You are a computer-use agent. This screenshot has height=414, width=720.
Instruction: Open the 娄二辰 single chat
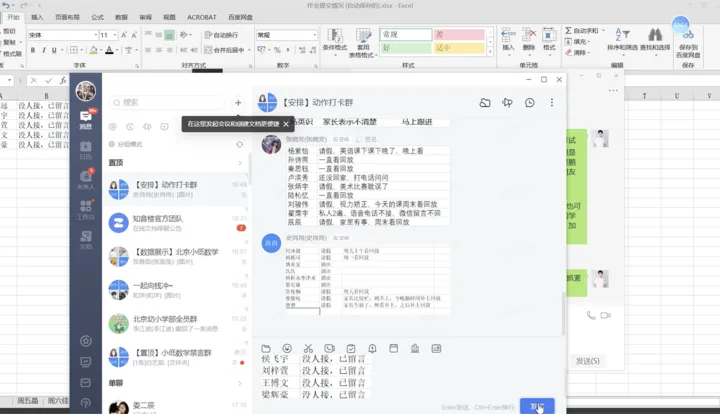[x=177, y=406]
